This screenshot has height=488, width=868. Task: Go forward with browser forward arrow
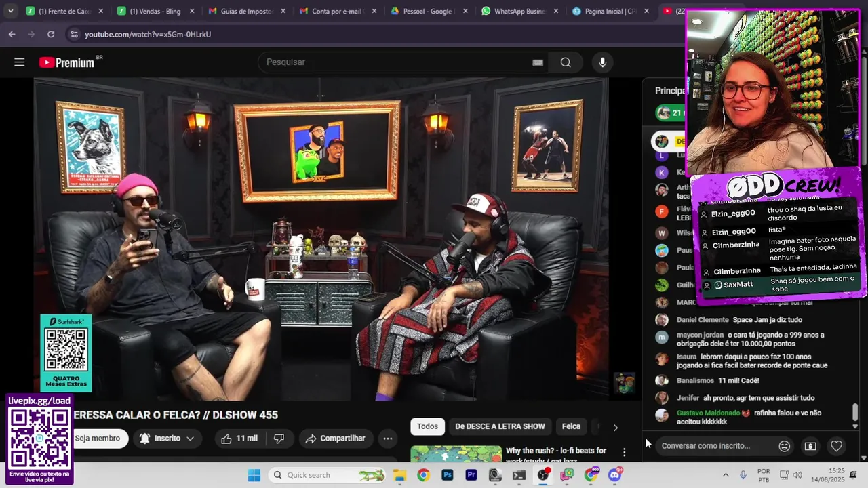[x=31, y=34]
